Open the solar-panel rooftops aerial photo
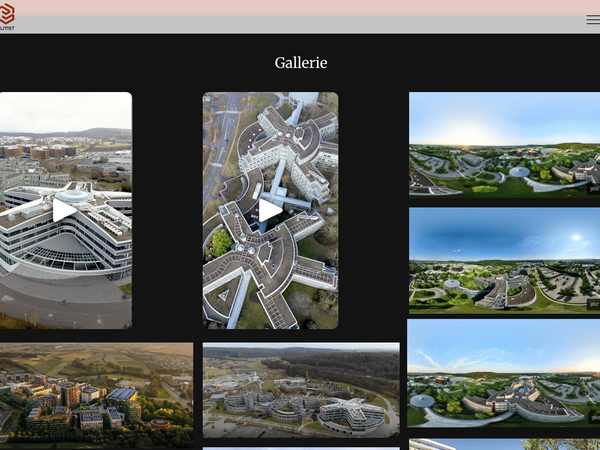This screenshot has width=600, height=450. pyautogui.click(x=96, y=396)
